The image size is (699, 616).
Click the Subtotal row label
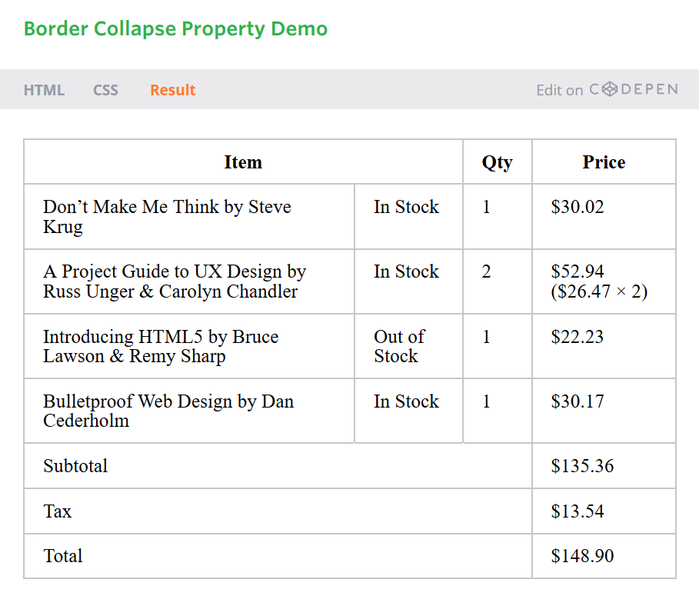pyautogui.click(x=75, y=466)
